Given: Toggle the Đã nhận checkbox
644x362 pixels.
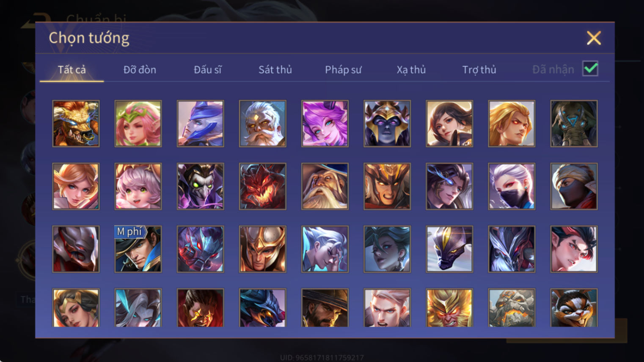Looking at the screenshot, I should click(x=590, y=69).
